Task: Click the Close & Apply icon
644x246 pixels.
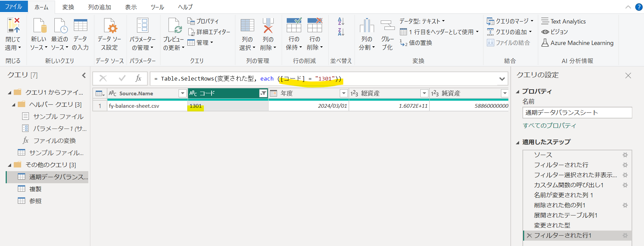Action: pyautogui.click(x=13, y=26)
